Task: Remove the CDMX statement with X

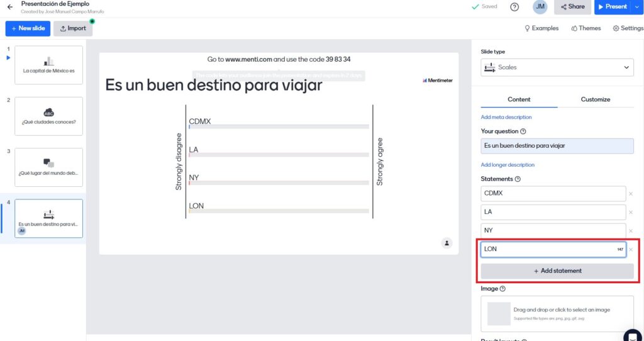Action: pos(631,194)
